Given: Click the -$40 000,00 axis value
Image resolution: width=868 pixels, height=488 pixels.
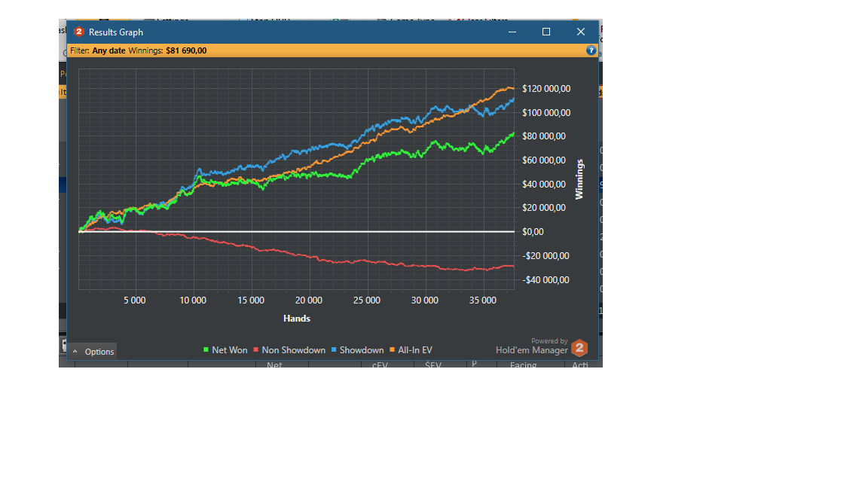Looking at the screenshot, I should tap(546, 280).
